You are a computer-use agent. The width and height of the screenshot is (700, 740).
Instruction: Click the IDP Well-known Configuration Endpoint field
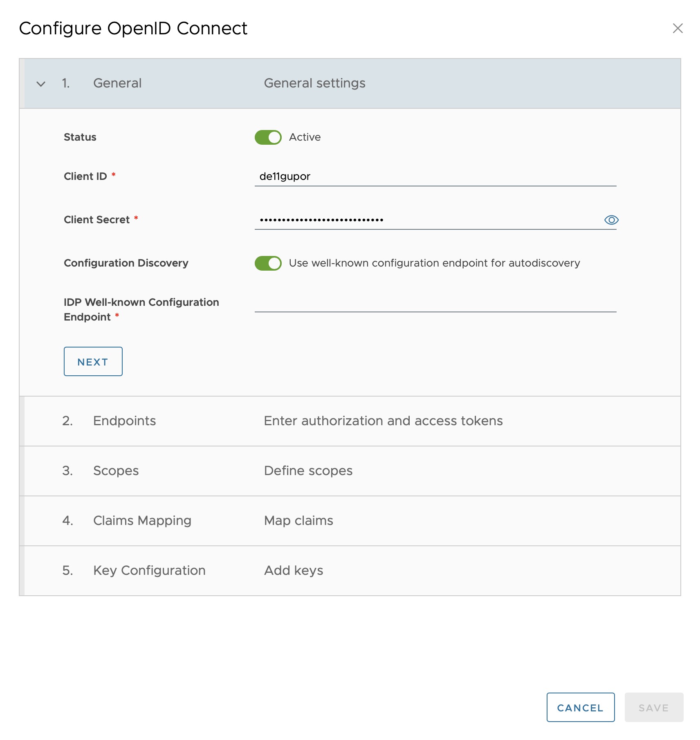435,303
